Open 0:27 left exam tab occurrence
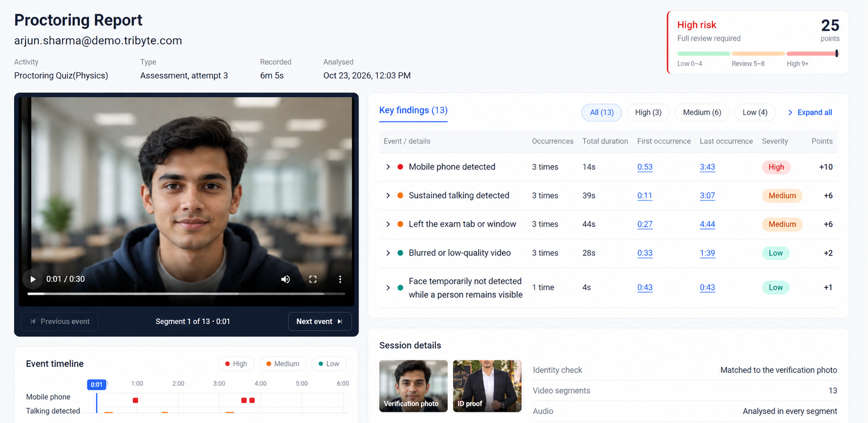Image resolution: width=868 pixels, height=423 pixels. (645, 224)
